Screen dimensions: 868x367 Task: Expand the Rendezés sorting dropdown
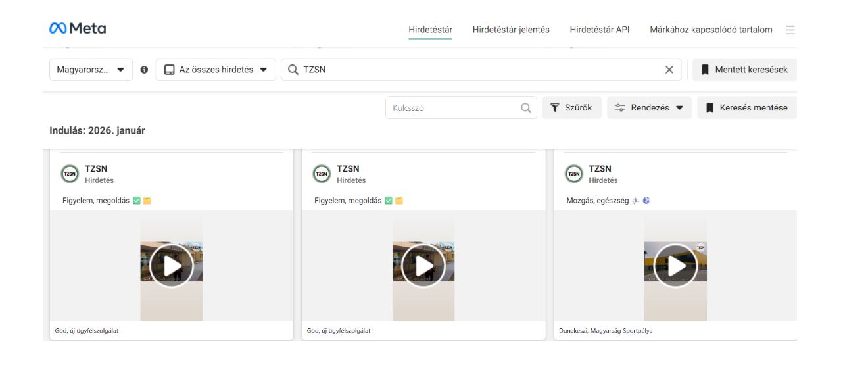pos(649,108)
